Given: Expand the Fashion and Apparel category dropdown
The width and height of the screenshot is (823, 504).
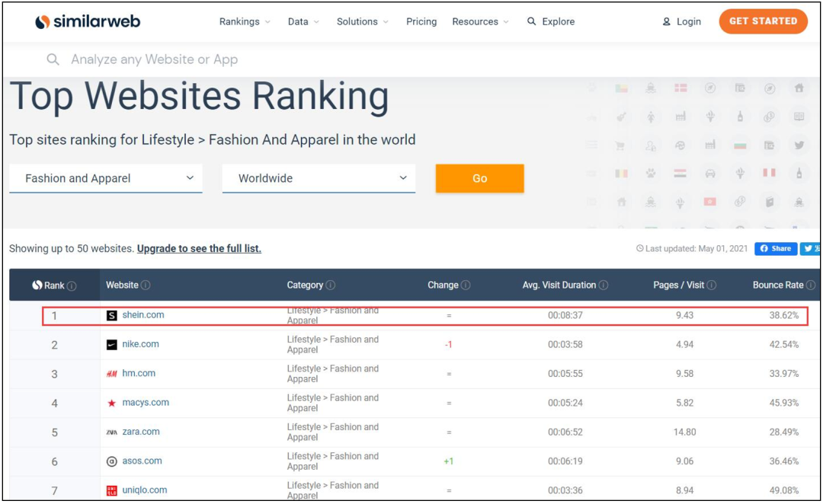Looking at the screenshot, I should 105,178.
